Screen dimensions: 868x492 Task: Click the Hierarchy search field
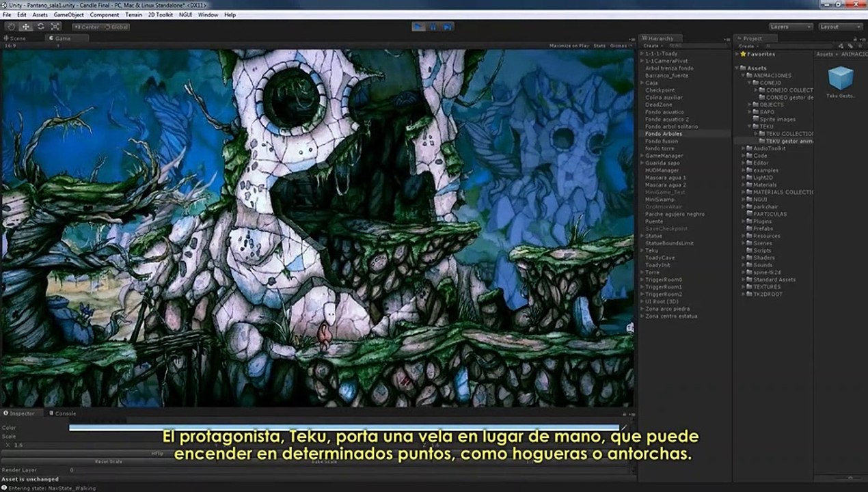[697, 46]
